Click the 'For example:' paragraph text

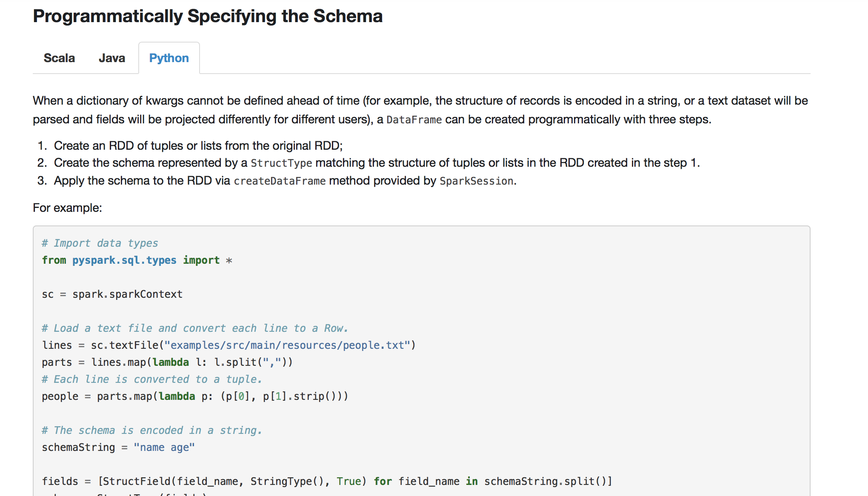67,208
